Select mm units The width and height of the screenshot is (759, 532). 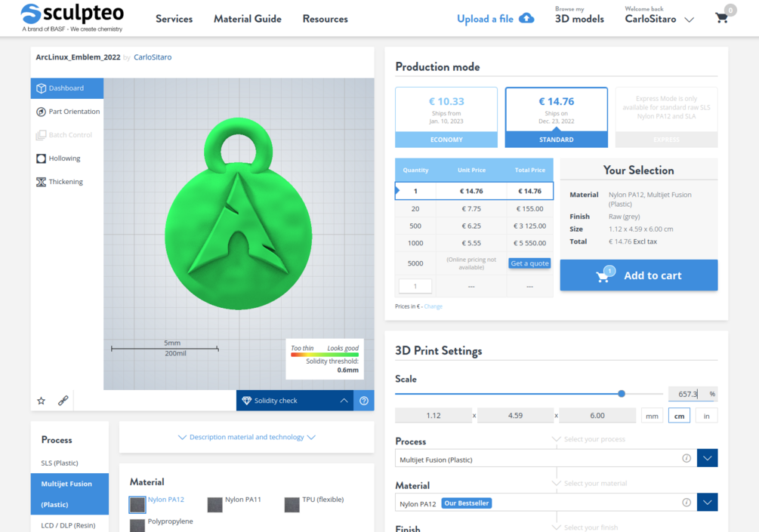652,416
